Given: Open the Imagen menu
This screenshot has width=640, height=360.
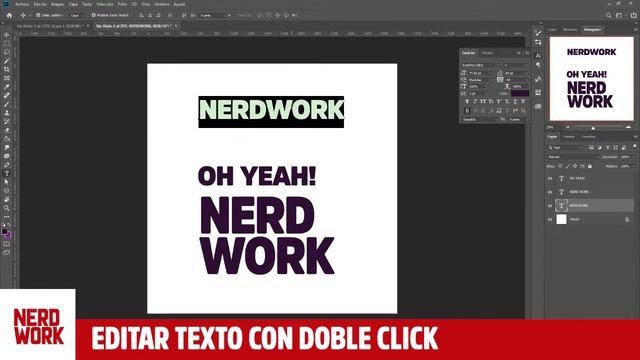Looking at the screenshot, I should coord(57,4).
